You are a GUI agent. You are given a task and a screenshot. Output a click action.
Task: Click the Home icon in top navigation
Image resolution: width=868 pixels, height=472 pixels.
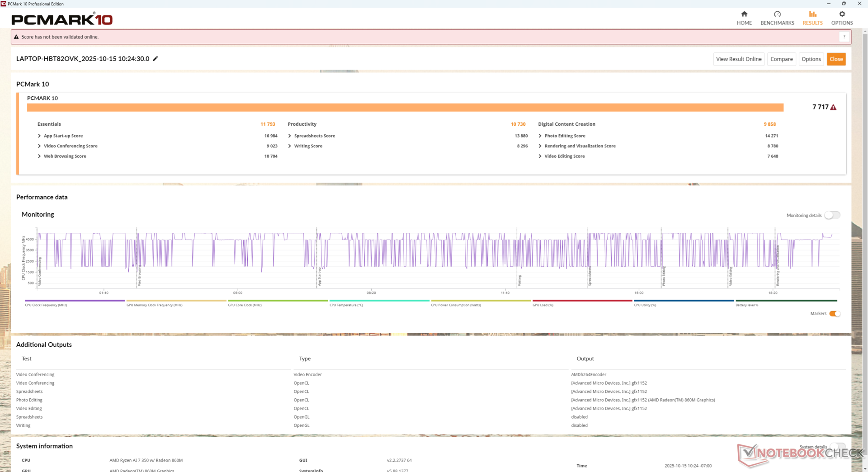pos(744,14)
